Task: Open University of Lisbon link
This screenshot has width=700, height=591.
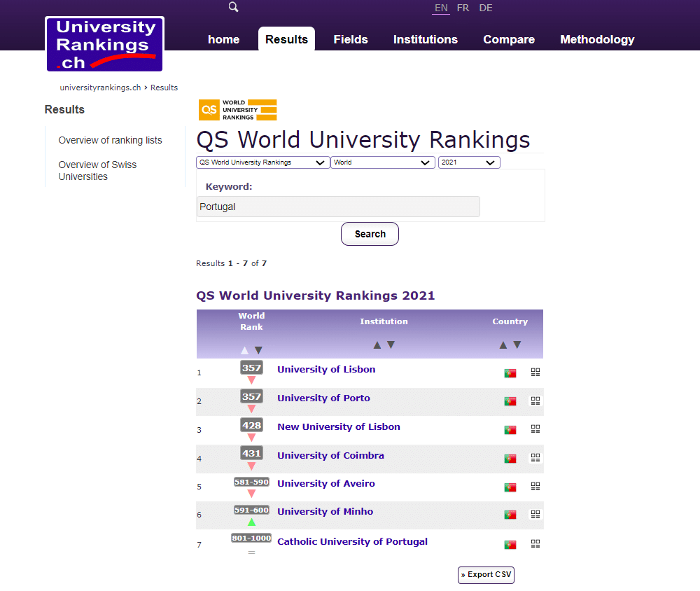Action: pyautogui.click(x=326, y=370)
